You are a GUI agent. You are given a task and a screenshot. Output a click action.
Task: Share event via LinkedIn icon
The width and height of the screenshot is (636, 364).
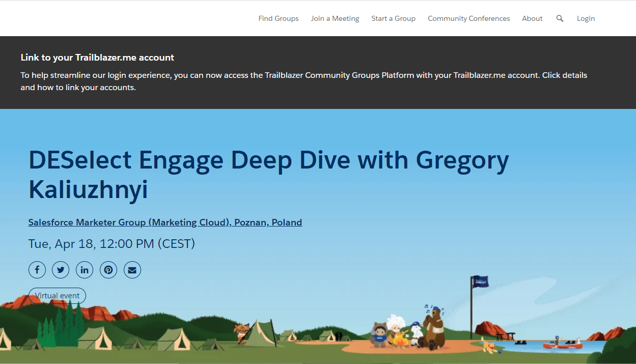click(x=85, y=270)
